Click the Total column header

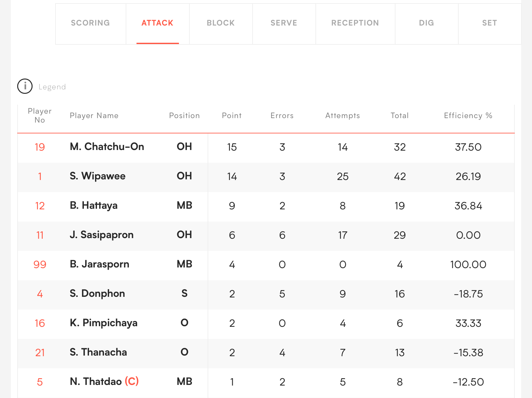(400, 116)
